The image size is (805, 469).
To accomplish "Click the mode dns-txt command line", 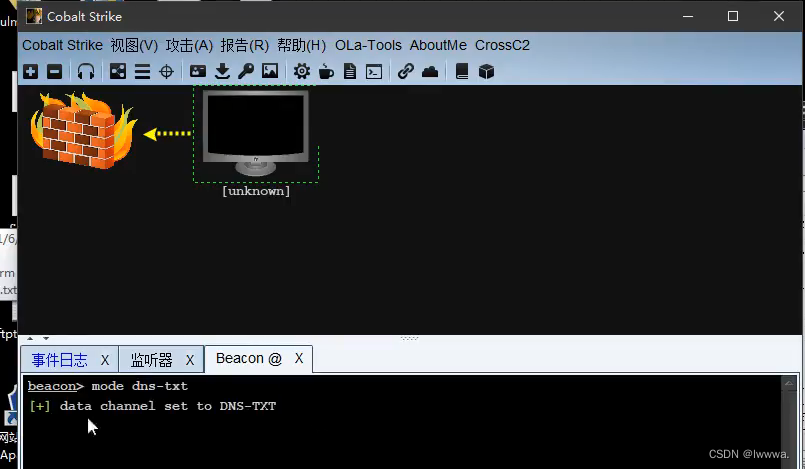I will click(x=108, y=386).
